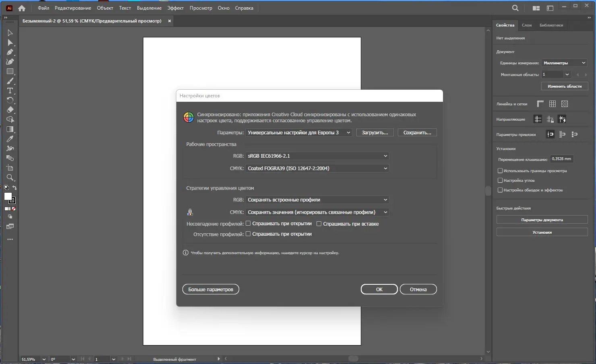Image resolution: width=596 pixels, height=364 pixels.
Task: Open the Файл menu
Action: (x=43, y=8)
